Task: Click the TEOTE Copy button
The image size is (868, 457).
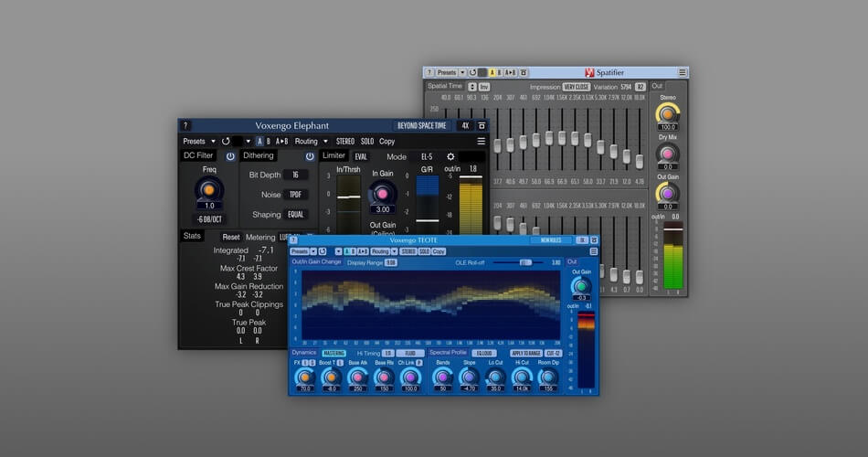Action: tap(439, 251)
